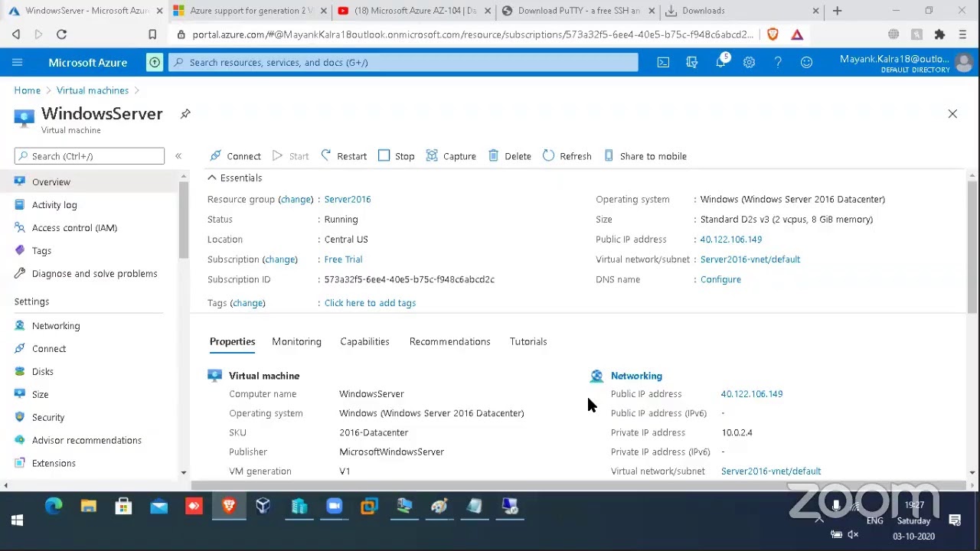Screen dimensions: 980x551
Task: Select Overview in the sidebar
Action: [51, 182]
